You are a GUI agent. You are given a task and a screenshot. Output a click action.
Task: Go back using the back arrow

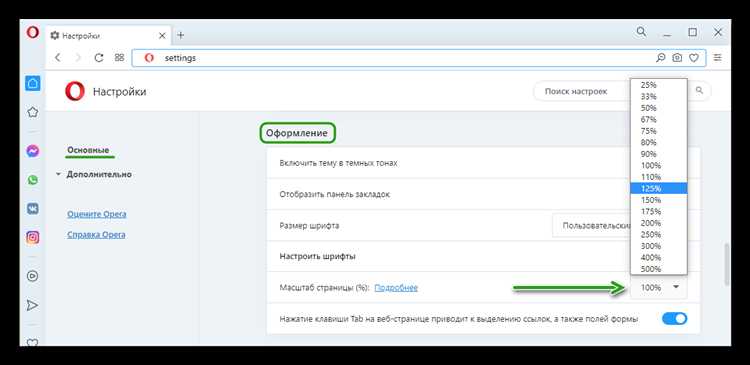pos(58,58)
